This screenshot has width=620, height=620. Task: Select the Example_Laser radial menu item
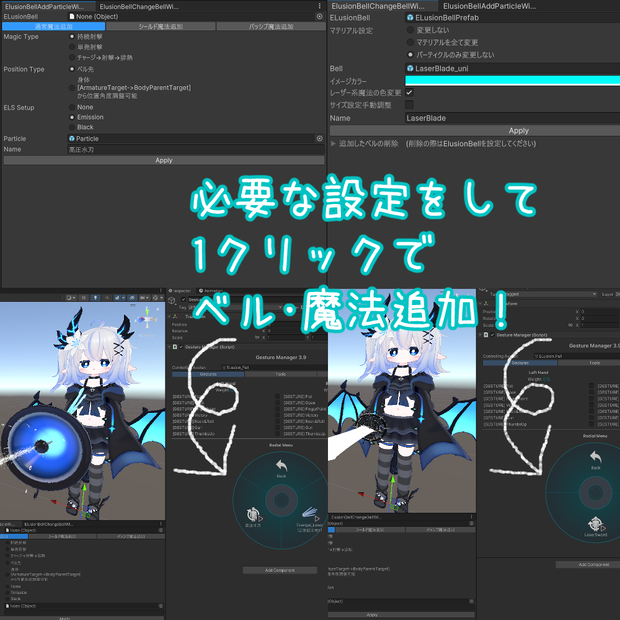pyautogui.click(x=310, y=519)
